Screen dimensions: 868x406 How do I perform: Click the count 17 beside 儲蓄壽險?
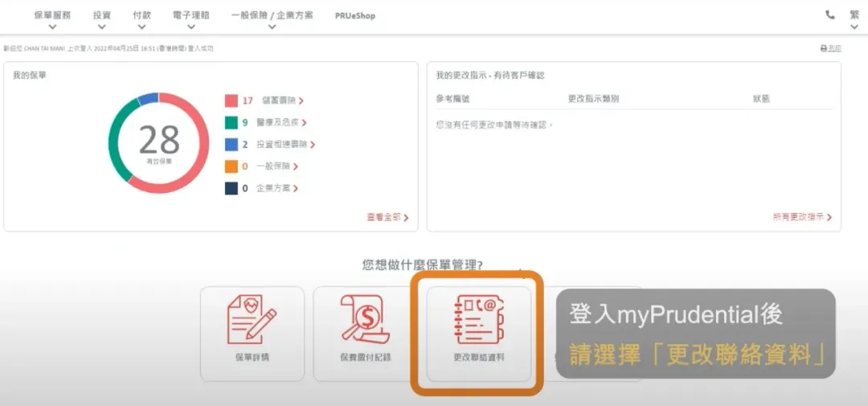click(248, 100)
